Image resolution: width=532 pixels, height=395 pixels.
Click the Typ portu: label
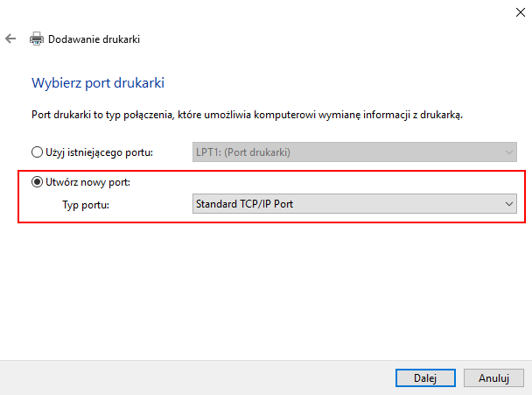click(86, 205)
